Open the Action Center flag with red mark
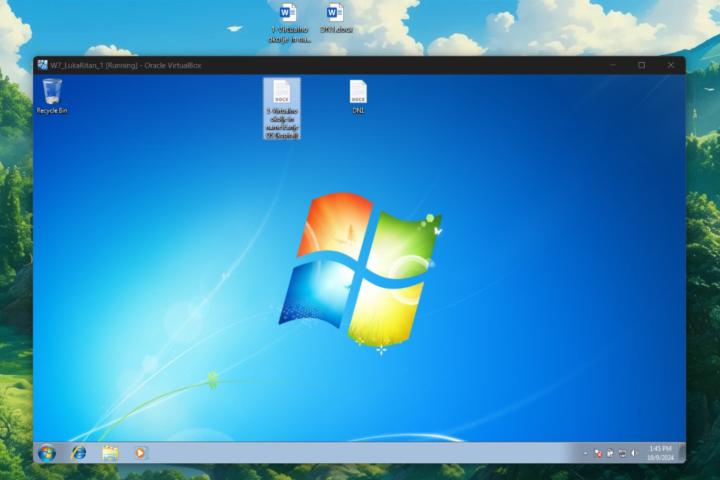This screenshot has width=720, height=480. [x=597, y=453]
